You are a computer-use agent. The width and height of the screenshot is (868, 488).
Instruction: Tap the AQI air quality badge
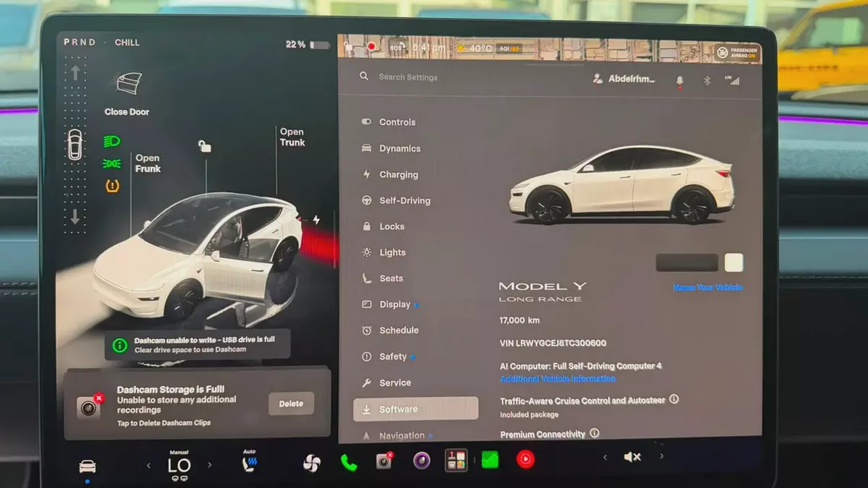tap(509, 49)
